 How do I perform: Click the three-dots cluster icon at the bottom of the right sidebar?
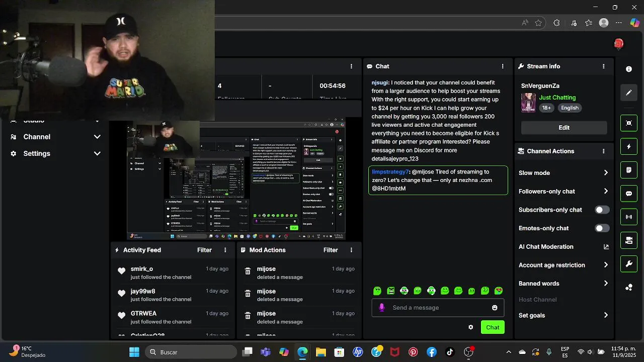[629, 288]
